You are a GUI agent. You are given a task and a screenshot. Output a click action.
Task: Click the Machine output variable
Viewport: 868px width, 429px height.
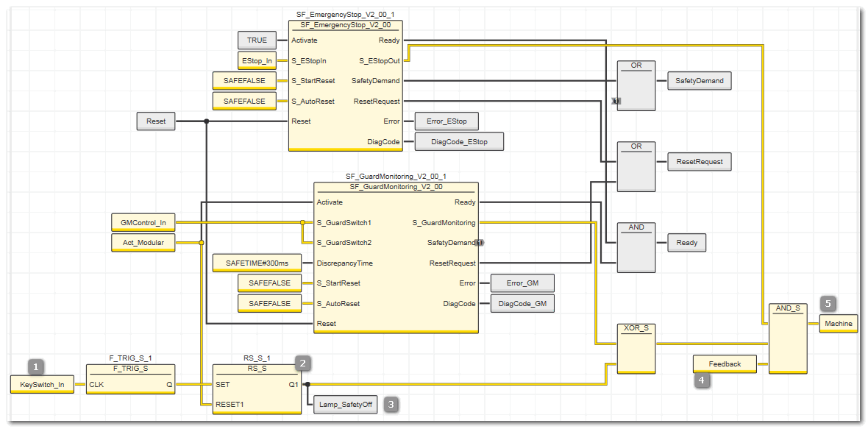click(838, 323)
